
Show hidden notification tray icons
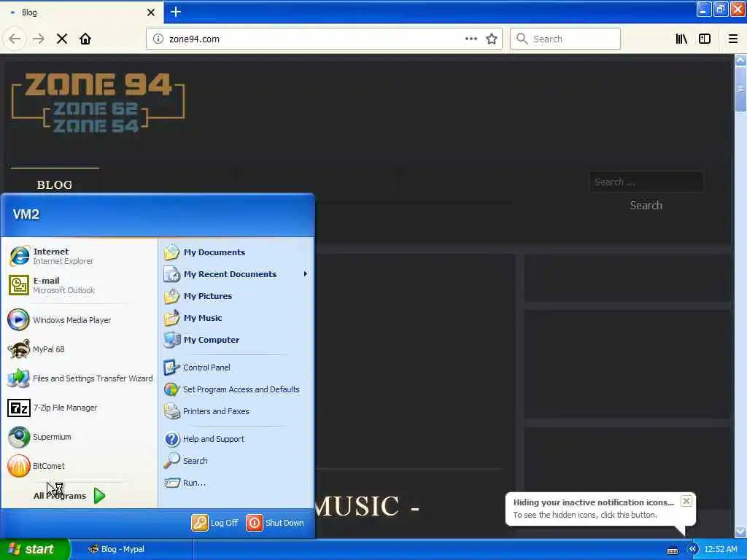(x=693, y=549)
